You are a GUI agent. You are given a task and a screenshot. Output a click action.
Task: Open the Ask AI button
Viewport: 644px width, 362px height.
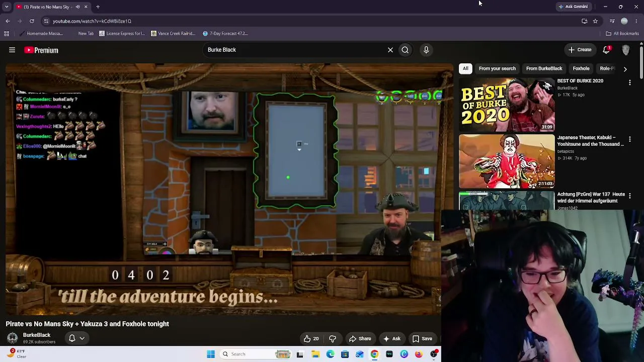pos(391,339)
